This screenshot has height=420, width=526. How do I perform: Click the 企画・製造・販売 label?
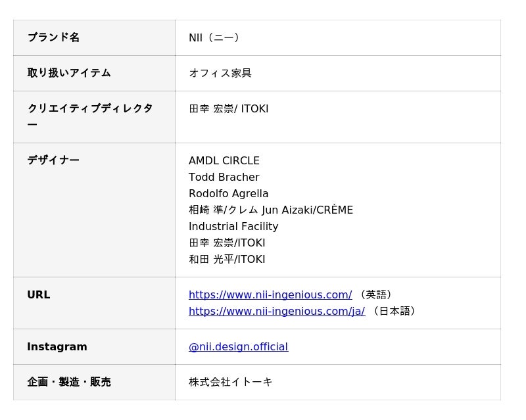69,382
